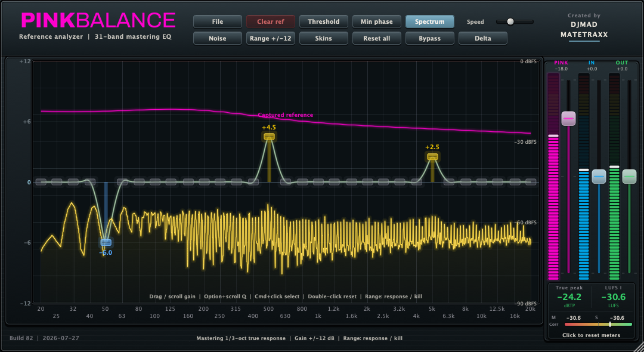The width and height of the screenshot is (644, 352).
Task: Select the 20 Hz band handle
Action: [41, 182]
